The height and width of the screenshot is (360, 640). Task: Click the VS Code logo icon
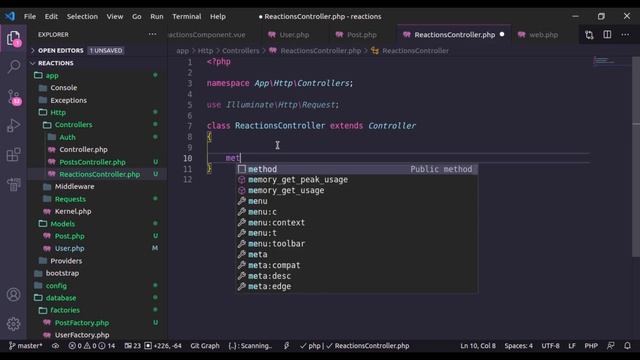click(x=10, y=16)
